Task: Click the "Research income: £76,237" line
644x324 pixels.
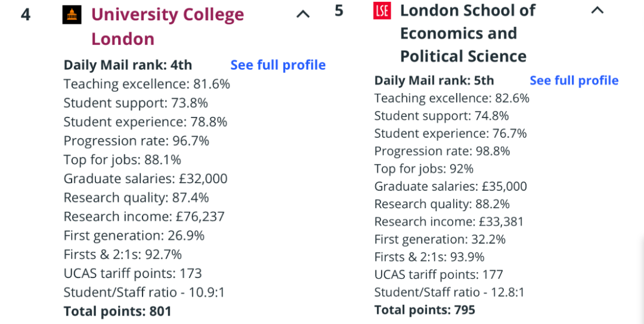Action: [144, 217]
